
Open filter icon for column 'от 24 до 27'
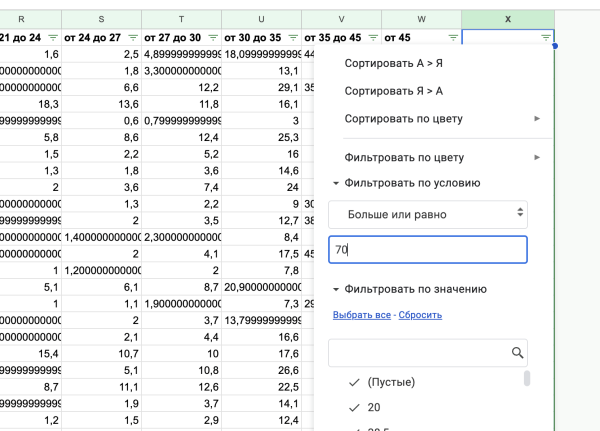coord(131,37)
